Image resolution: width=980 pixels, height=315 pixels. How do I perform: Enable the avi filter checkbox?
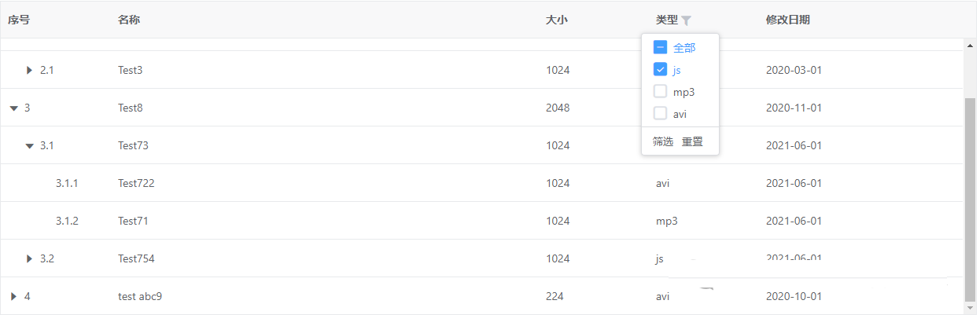click(x=661, y=113)
